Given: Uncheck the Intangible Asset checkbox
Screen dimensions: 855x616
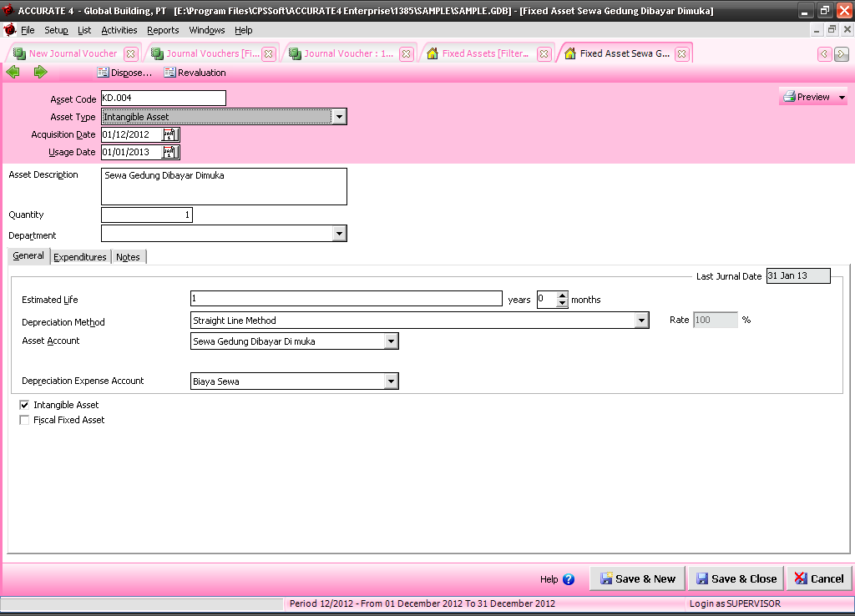Looking at the screenshot, I should [x=24, y=405].
